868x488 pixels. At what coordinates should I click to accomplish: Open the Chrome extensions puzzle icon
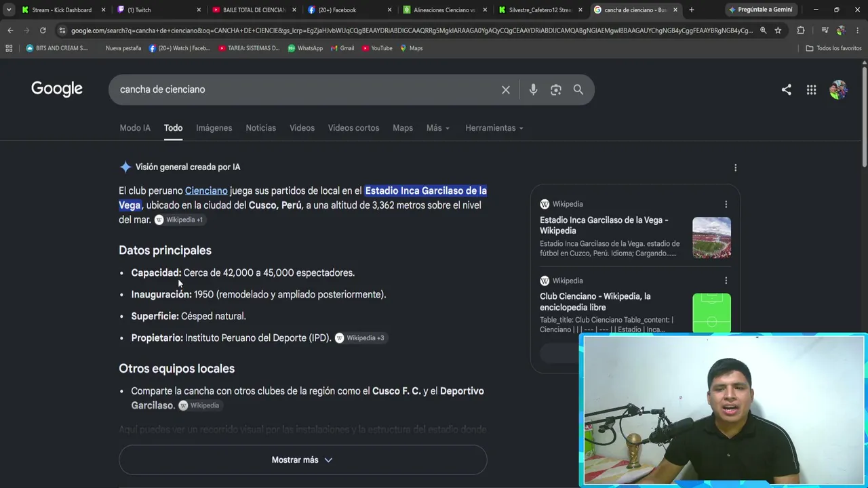[x=801, y=30]
